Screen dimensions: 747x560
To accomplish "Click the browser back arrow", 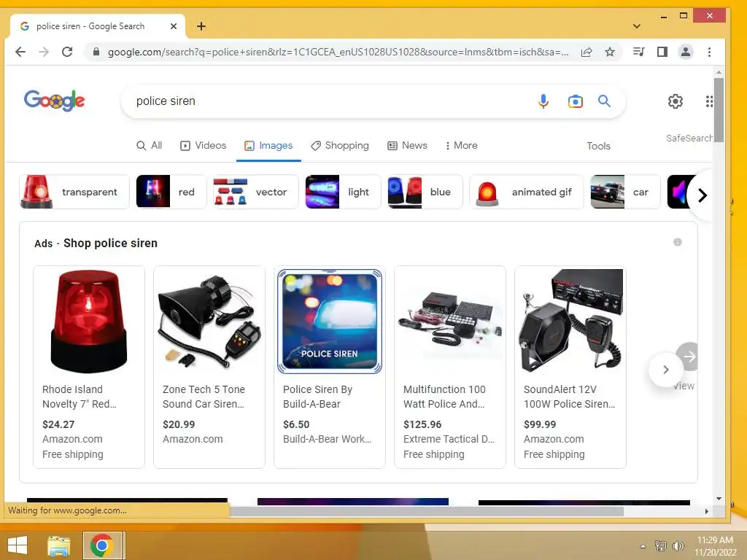I will pyautogui.click(x=20, y=52).
